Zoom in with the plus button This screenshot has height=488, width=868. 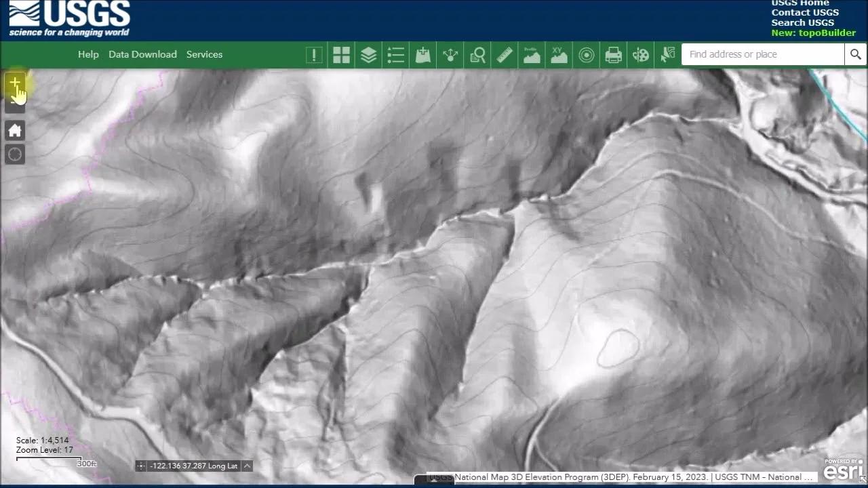point(15,84)
